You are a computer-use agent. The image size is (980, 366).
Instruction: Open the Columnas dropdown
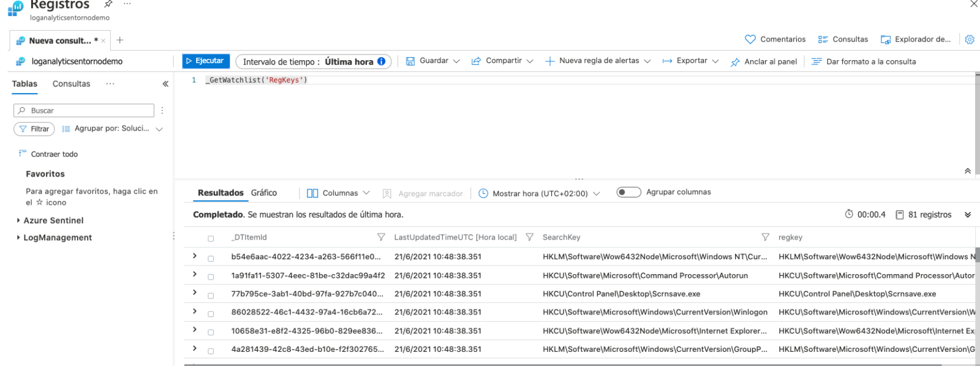click(339, 193)
